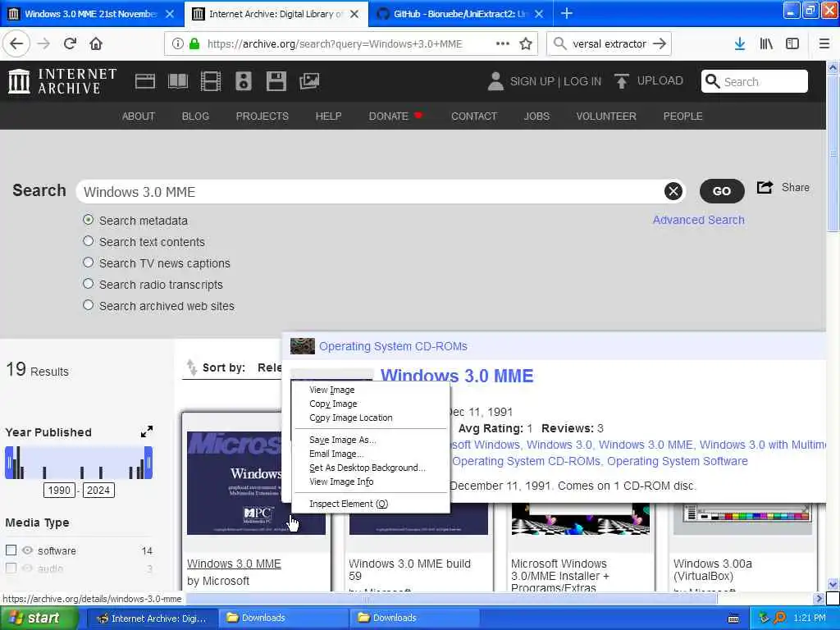Open the Operating System CD-ROMs collection link
The image size is (840, 630).
click(x=393, y=346)
